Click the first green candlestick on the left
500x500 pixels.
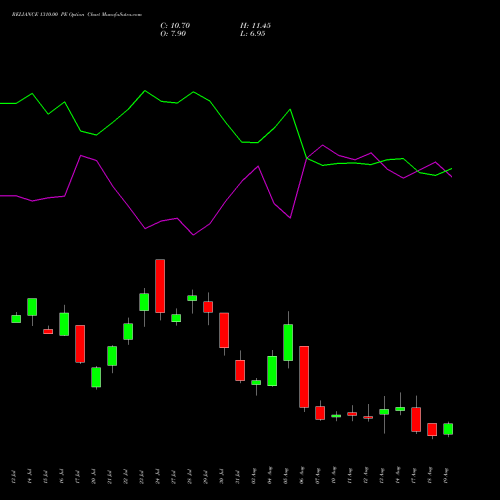coord(16,319)
